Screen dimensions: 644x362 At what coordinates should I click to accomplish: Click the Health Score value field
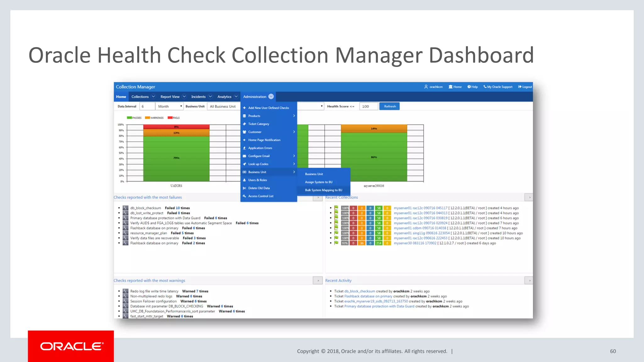click(369, 106)
